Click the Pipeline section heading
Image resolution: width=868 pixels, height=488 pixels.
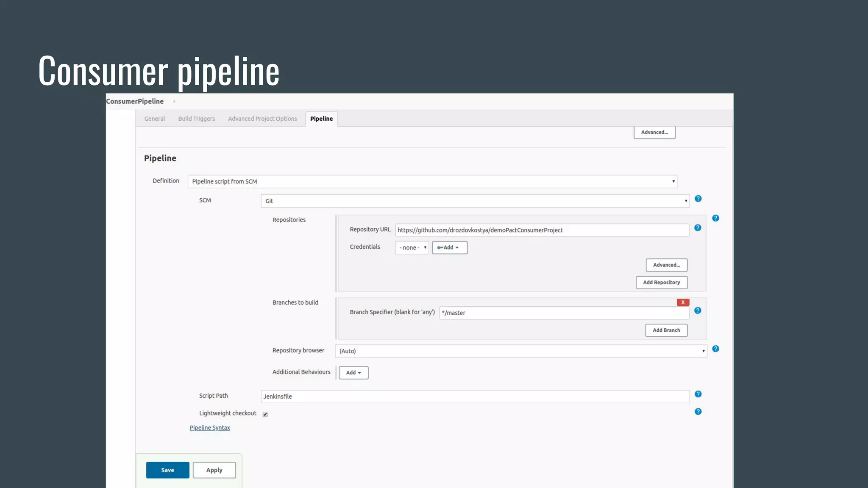(160, 158)
